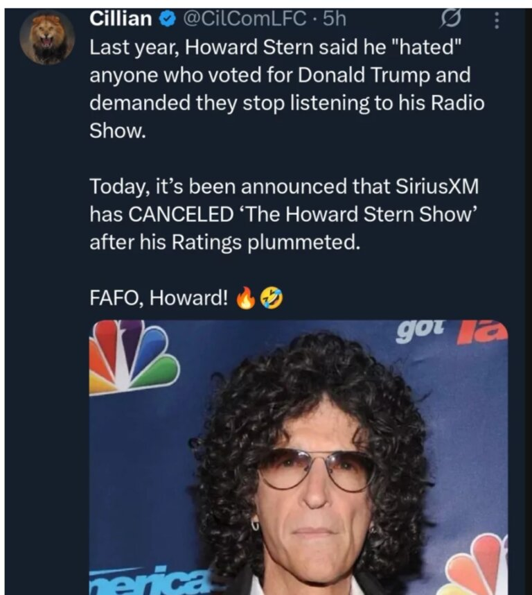
Task: Click the blue verified checkmark badge
Action: coord(168,19)
